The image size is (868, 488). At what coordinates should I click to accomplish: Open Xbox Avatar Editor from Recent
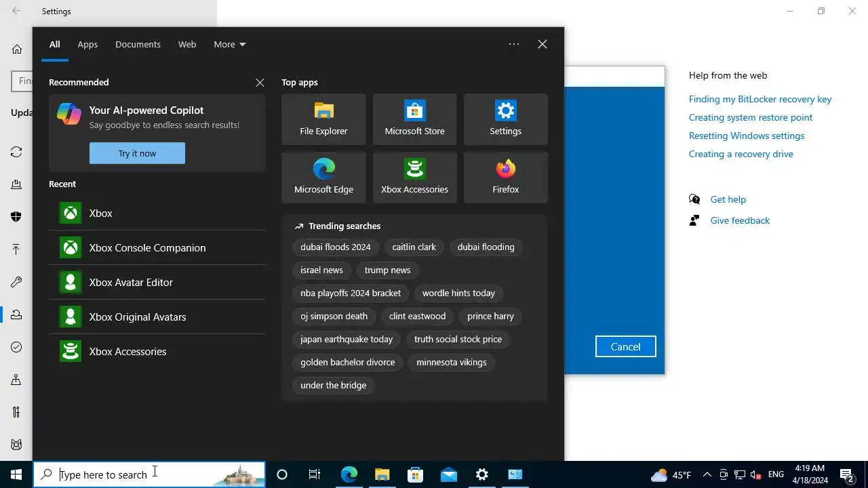[x=157, y=282]
